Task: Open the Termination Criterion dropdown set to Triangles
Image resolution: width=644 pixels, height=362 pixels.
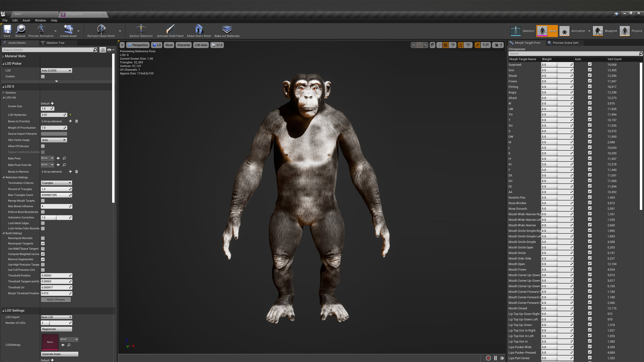Action: pyautogui.click(x=56, y=183)
